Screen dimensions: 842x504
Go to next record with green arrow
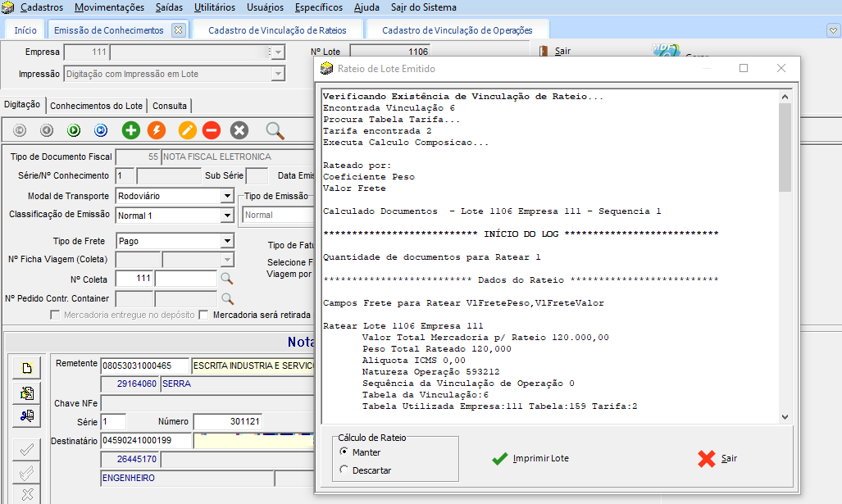[x=74, y=129]
